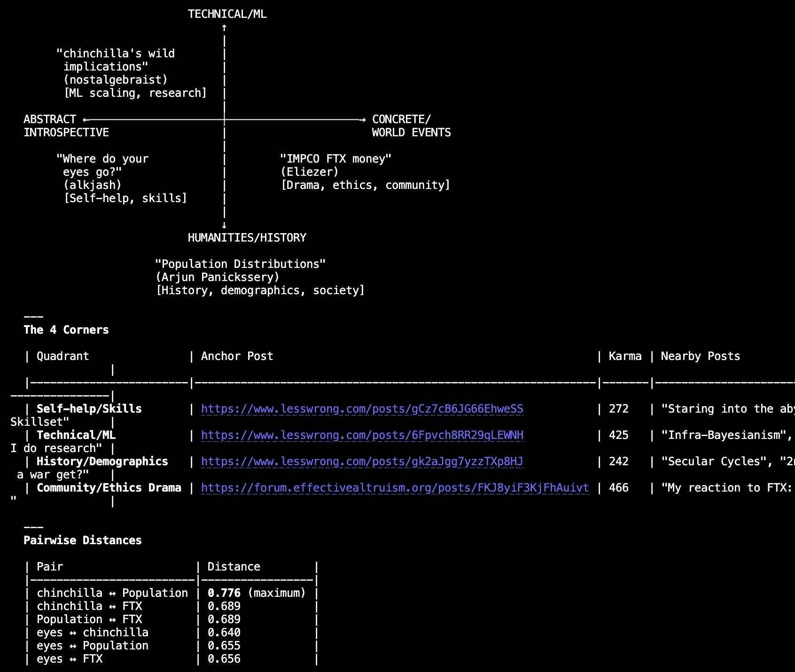
Task: Click the karma value 425
Action: click(x=618, y=435)
